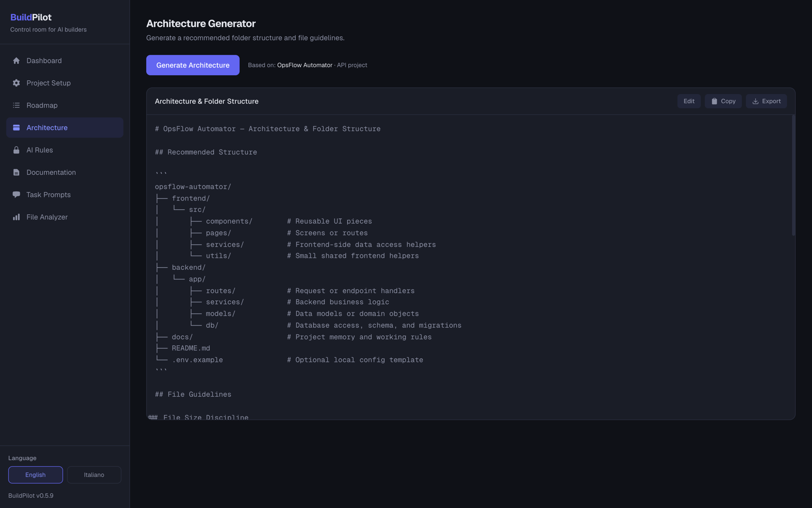This screenshot has width=812, height=508.
Task: Click the 'models/' line
Action: tap(220, 313)
